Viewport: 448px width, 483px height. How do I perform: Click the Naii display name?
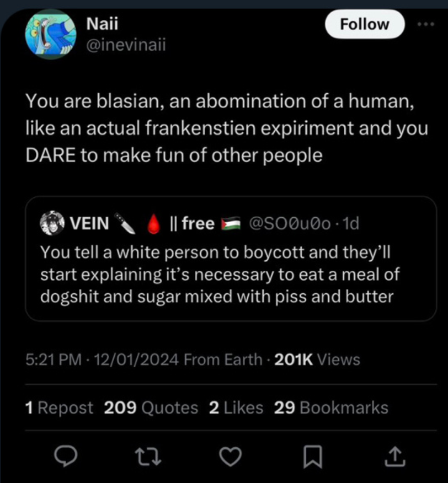point(103,24)
